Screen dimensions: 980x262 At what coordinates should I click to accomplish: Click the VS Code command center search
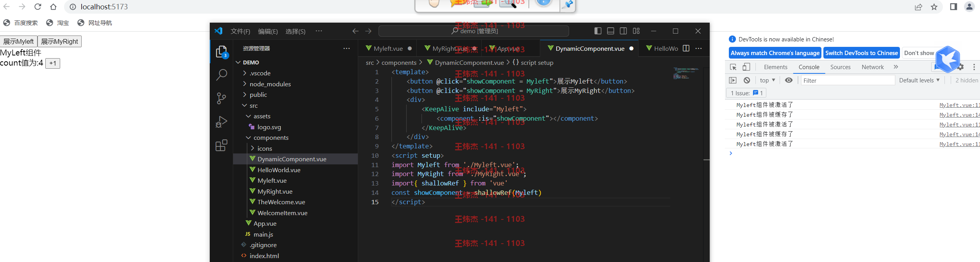473,31
